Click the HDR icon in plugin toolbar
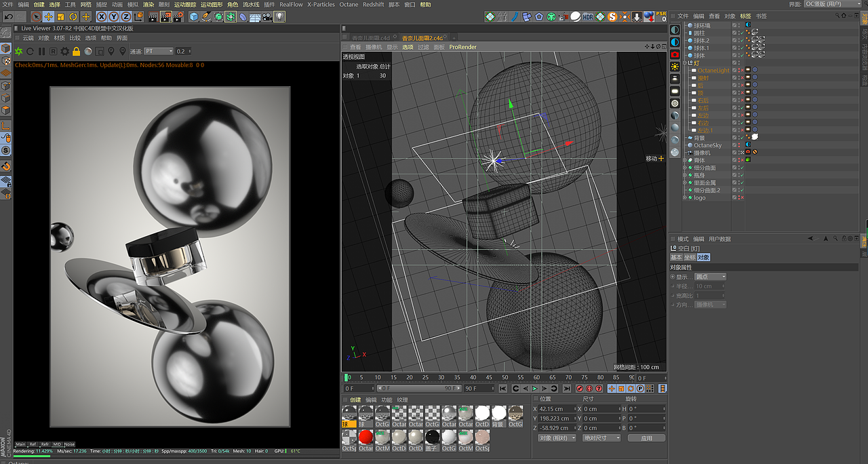The width and height of the screenshot is (868, 464). click(x=588, y=17)
